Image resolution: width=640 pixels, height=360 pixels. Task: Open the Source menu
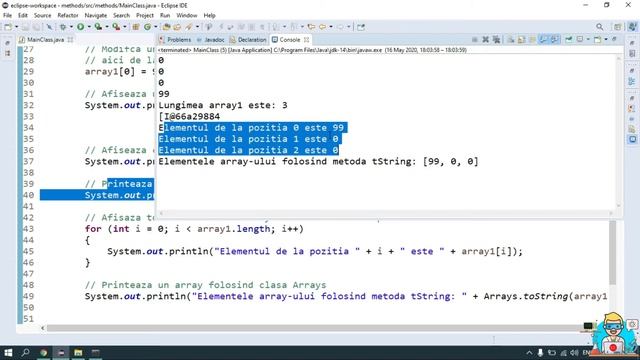(42, 16)
